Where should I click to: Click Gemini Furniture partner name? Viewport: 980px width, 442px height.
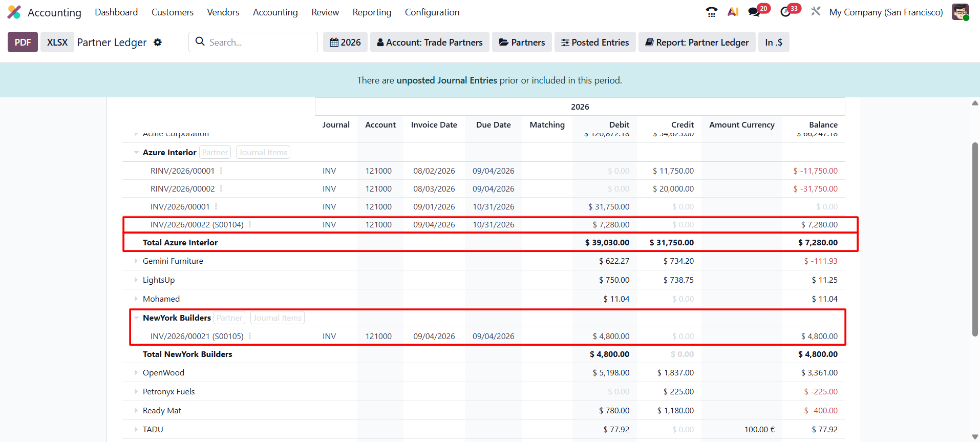pyautogui.click(x=173, y=261)
